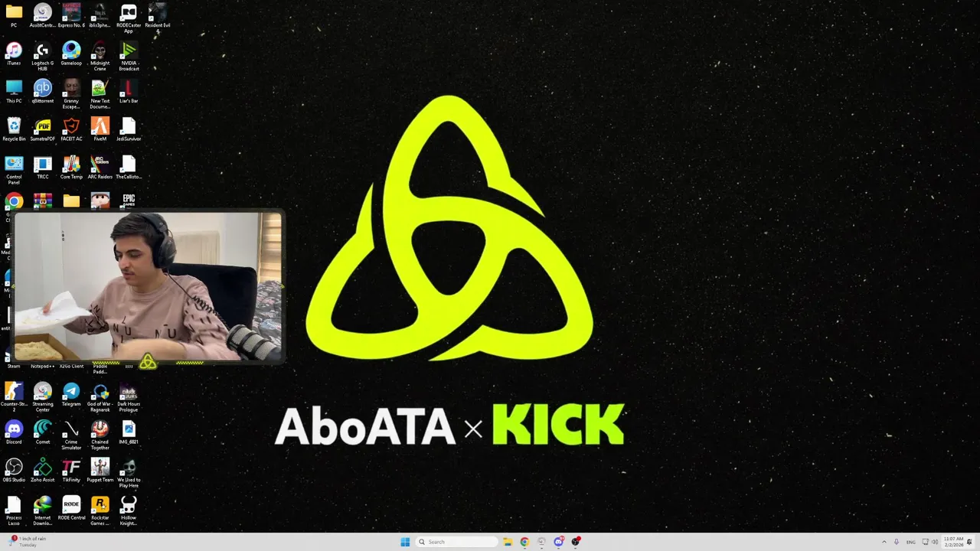Click the microphone tray icon
Screen dimensions: 980x551
pos(897,542)
